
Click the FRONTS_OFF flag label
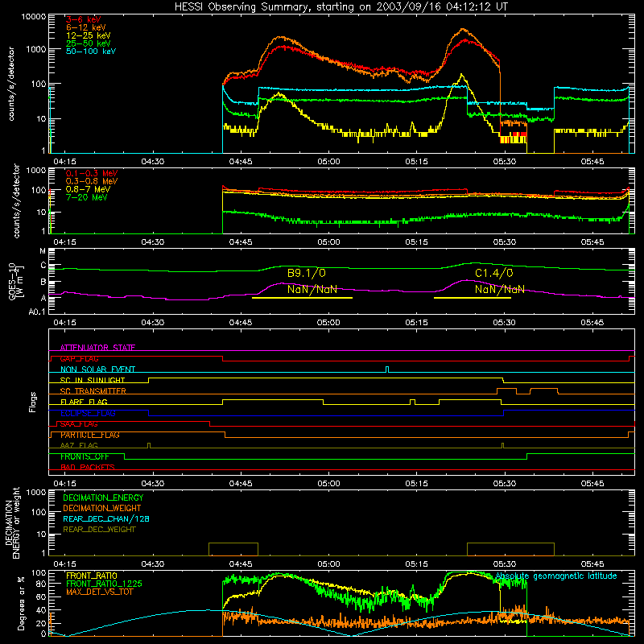tap(85, 456)
